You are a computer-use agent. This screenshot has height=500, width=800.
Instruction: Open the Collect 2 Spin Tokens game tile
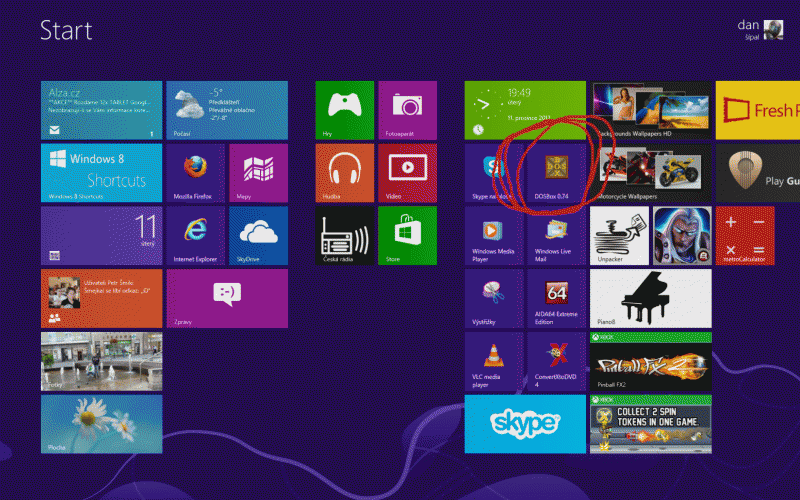click(651, 424)
